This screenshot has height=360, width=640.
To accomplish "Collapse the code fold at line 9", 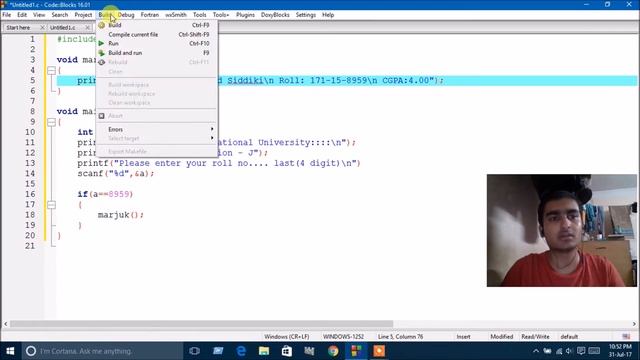I will 51,122.
